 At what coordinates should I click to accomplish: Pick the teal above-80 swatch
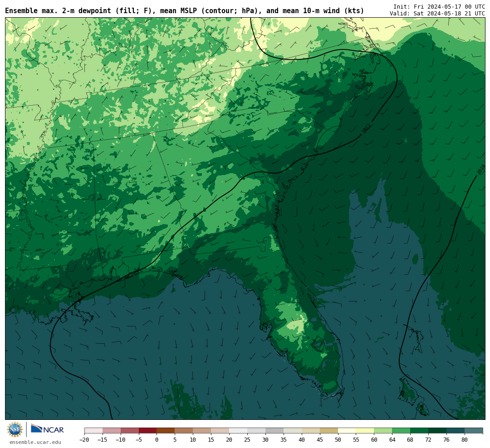tap(474, 431)
